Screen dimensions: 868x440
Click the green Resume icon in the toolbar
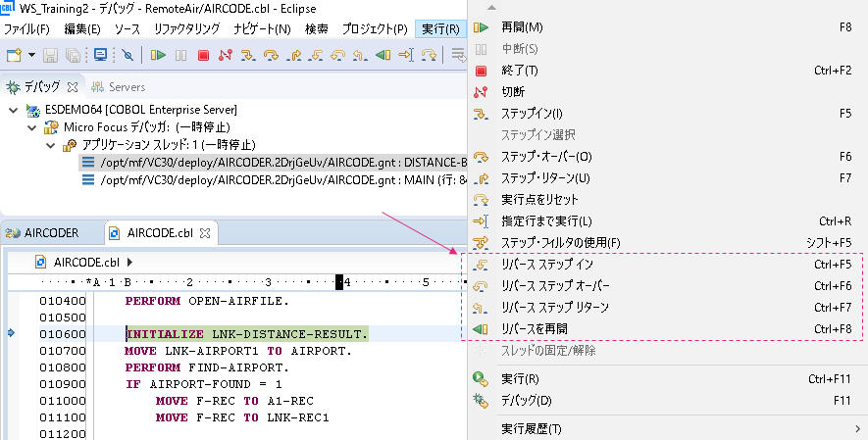pos(158,55)
